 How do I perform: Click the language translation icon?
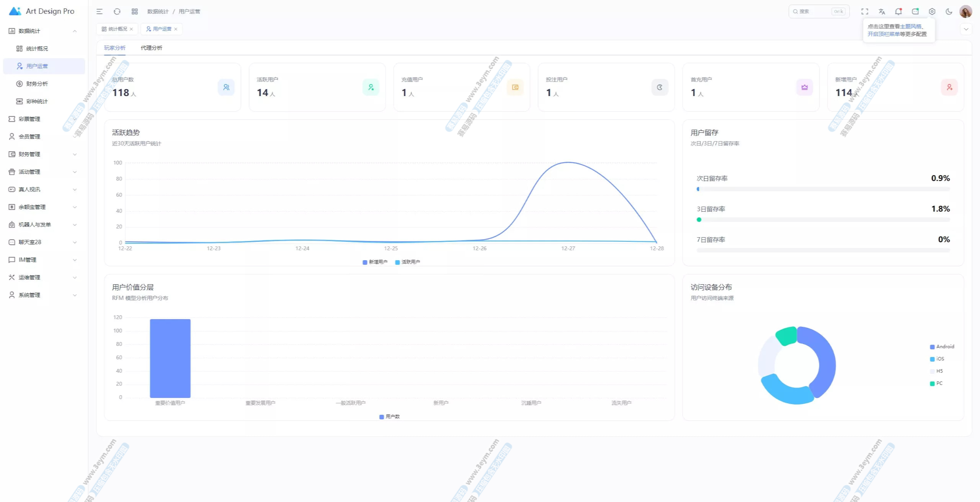point(882,11)
